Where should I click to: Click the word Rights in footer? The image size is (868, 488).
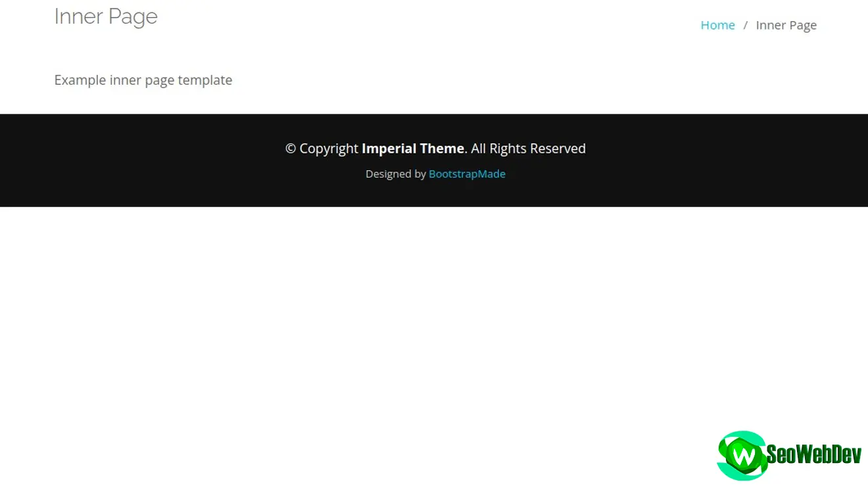pos(508,149)
